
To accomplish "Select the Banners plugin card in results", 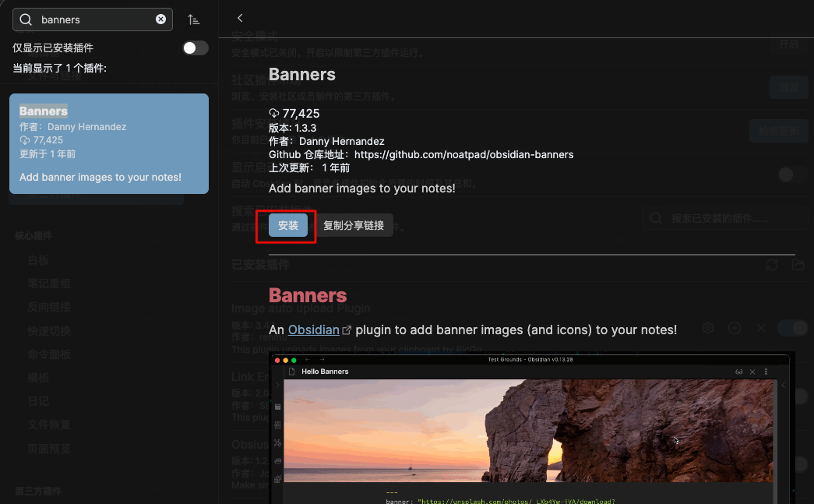I will click(109, 143).
